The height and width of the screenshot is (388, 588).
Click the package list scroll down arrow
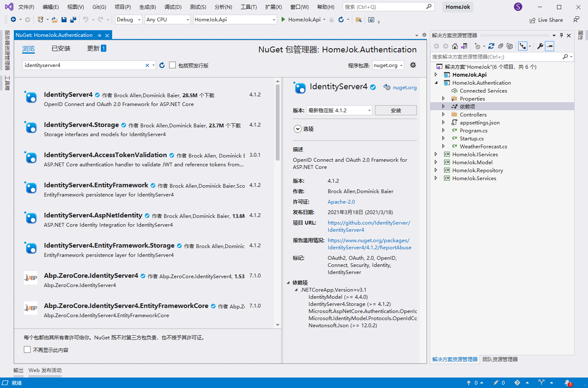(277, 325)
